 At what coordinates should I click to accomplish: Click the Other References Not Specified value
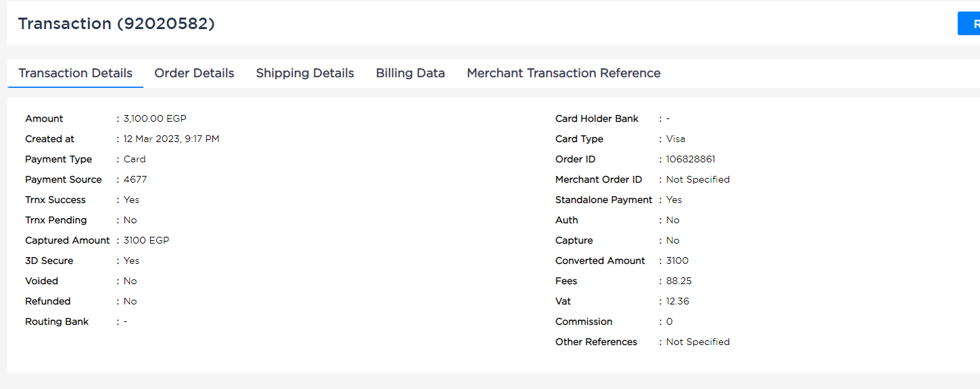tap(698, 342)
